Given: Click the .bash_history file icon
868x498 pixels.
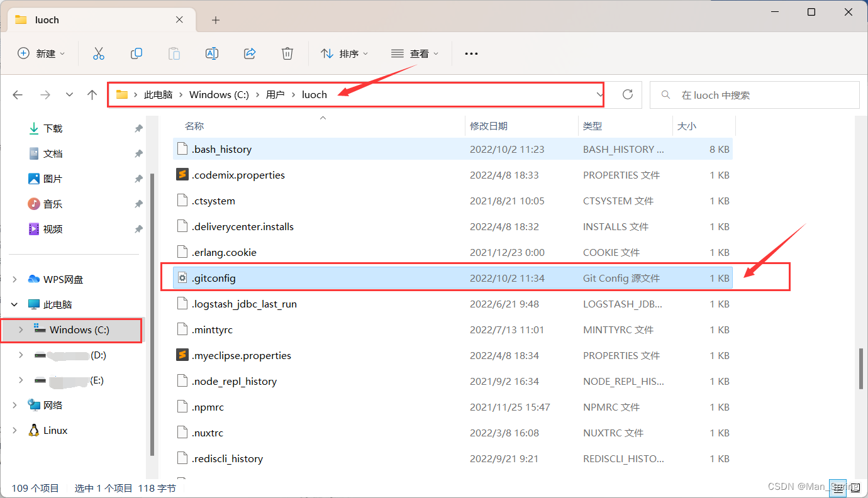Looking at the screenshot, I should [x=182, y=149].
